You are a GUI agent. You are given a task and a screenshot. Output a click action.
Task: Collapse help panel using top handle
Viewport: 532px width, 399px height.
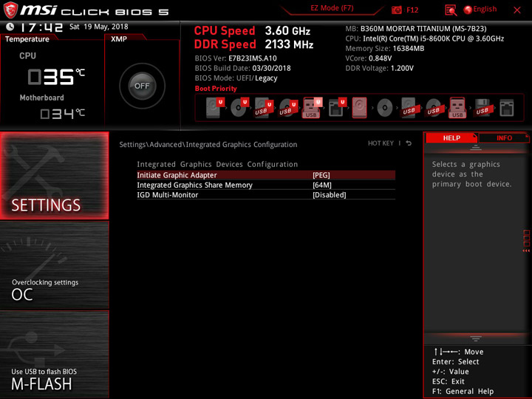(x=476, y=148)
